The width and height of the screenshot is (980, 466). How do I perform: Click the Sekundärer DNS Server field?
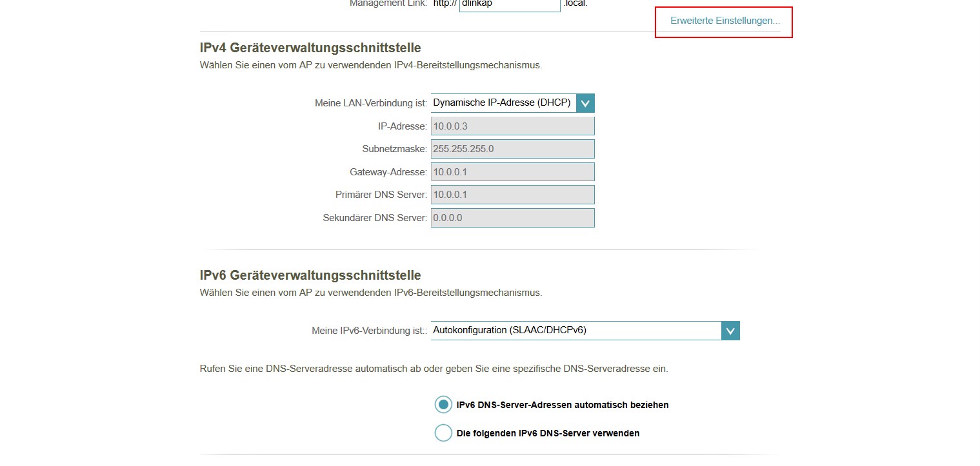[x=512, y=218]
